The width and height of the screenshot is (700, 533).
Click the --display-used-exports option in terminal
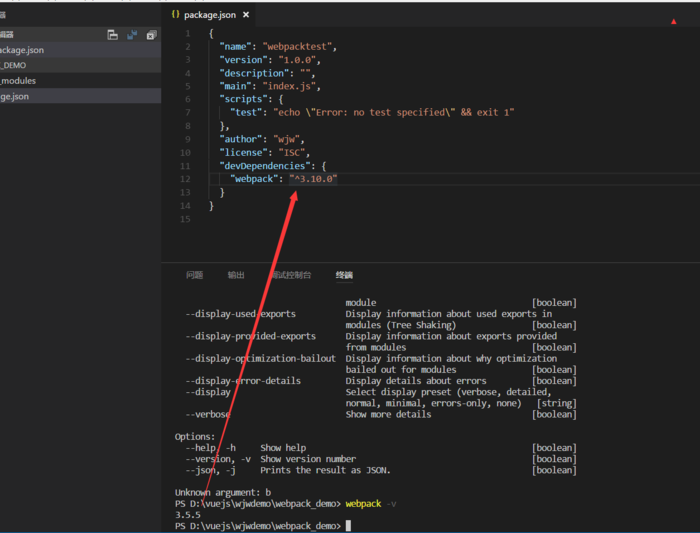coord(241,314)
